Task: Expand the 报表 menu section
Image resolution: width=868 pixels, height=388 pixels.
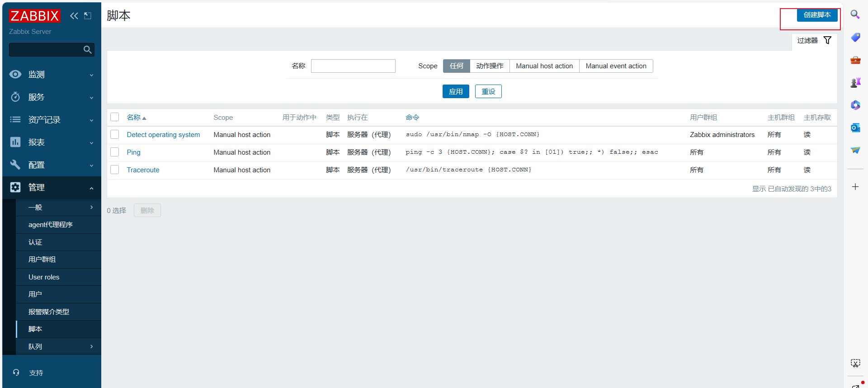Action: (52, 142)
